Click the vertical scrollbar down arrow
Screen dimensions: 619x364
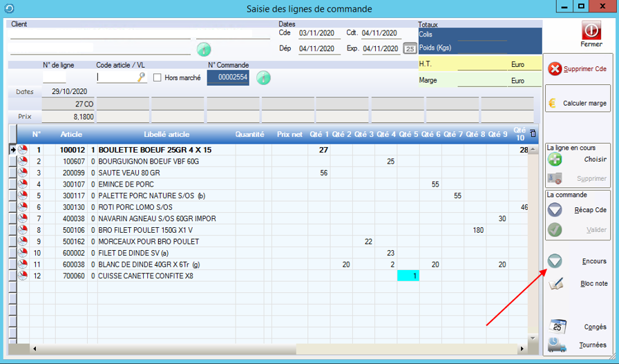pos(533,338)
